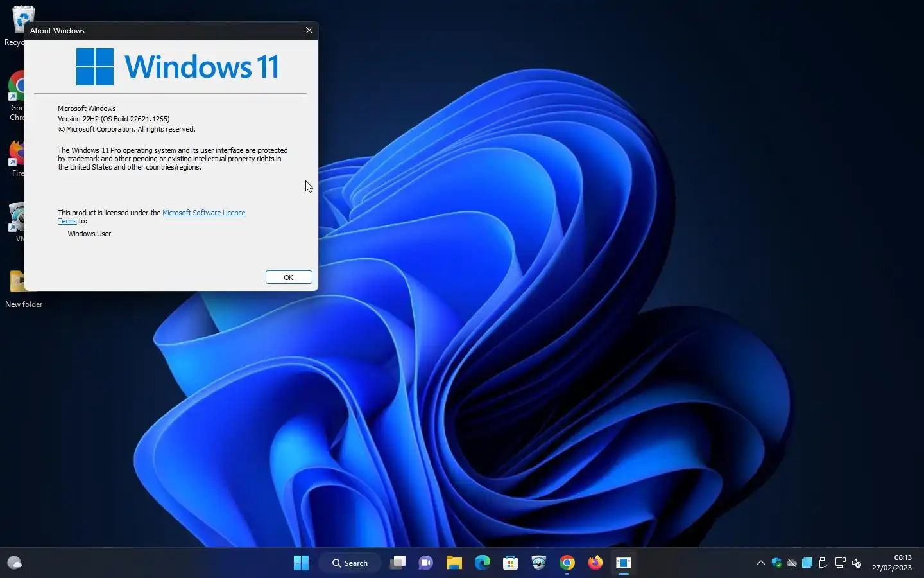Launch the Chat app from the taskbar
This screenshot has width=924, height=578.
(425, 563)
